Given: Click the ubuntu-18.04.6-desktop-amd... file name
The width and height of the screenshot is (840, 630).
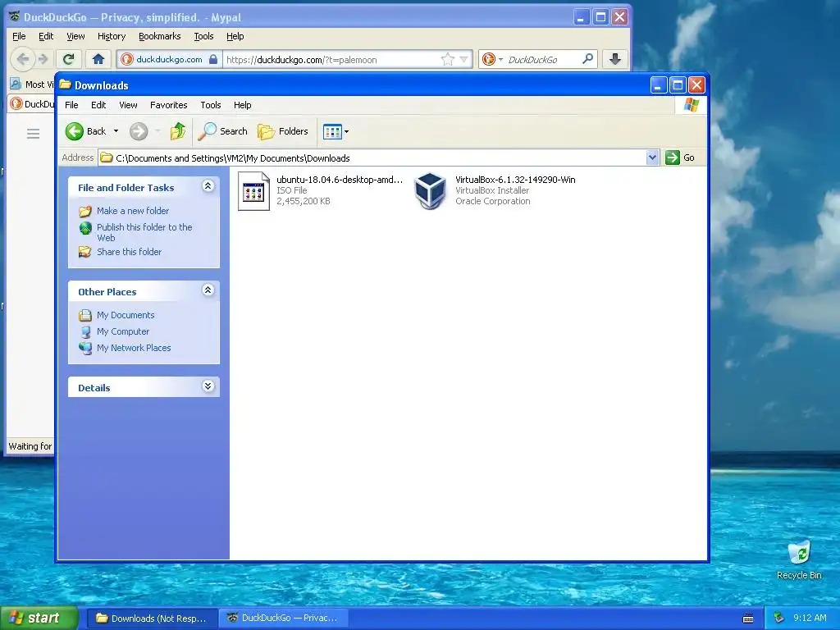Looking at the screenshot, I should (x=340, y=180).
